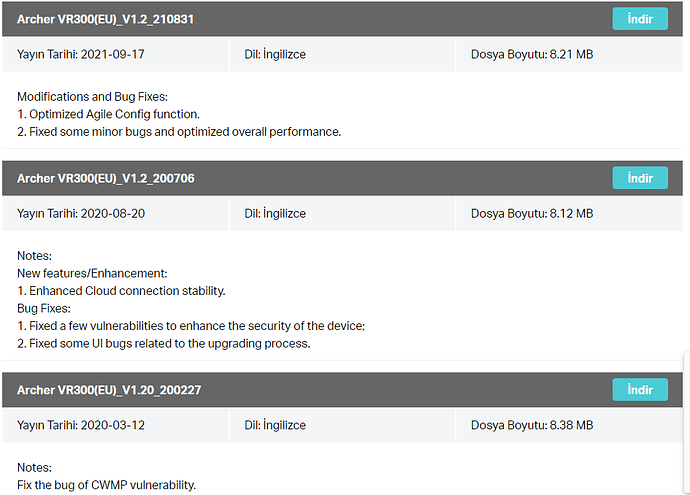Screen dimensions: 690x495
Task: Click the Dosya Boyutu 8.21 MB cell
Action: click(569, 55)
